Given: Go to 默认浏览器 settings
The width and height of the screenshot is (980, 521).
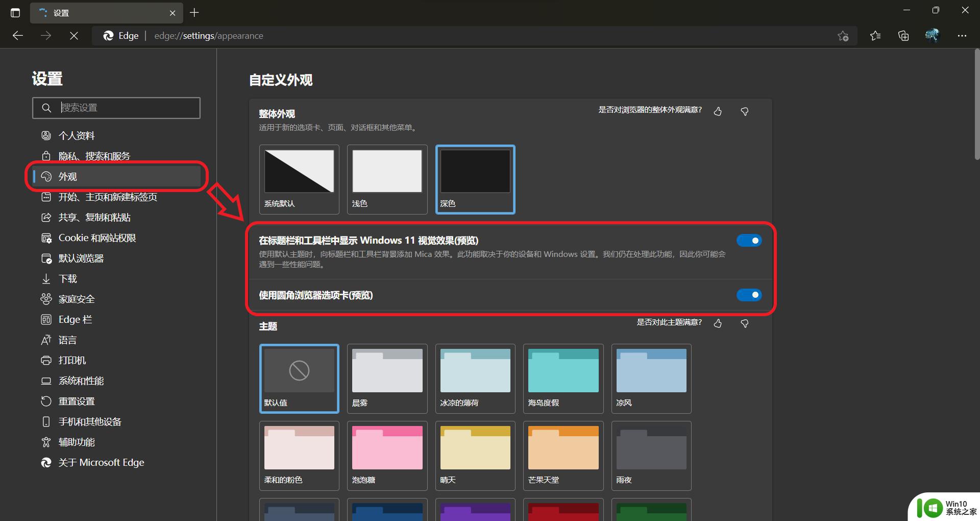Looking at the screenshot, I should [116, 258].
